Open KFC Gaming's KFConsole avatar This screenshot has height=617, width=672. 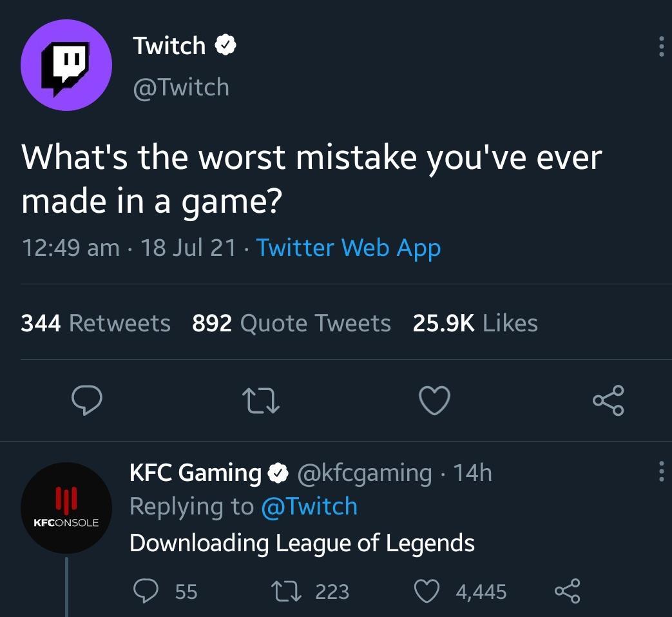tap(66, 508)
